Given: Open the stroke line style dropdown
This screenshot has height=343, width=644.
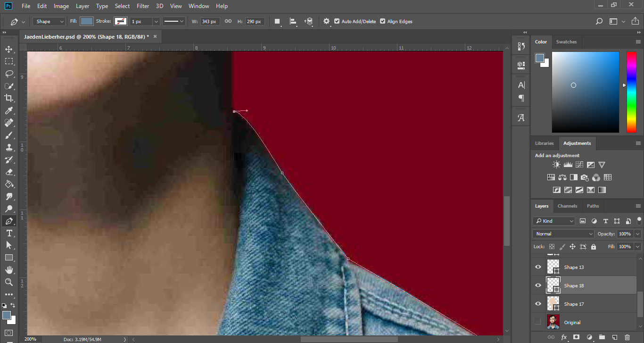Looking at the screenshot, I should click(173, 22).
